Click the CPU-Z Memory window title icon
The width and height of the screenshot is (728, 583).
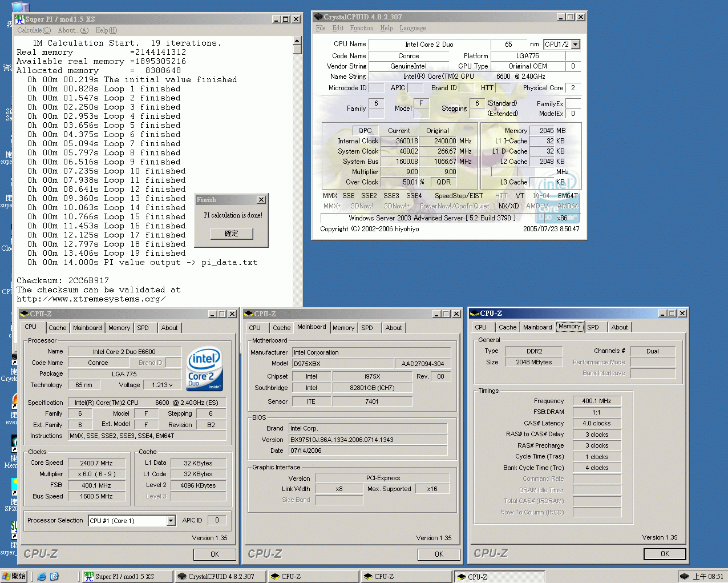tap(474, 313)
